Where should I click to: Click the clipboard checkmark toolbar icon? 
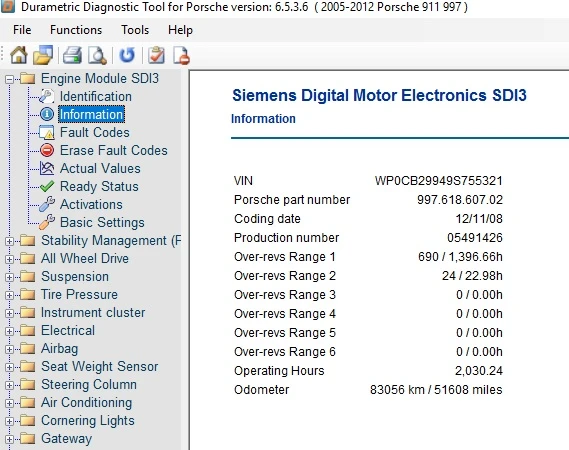point(156,56)
